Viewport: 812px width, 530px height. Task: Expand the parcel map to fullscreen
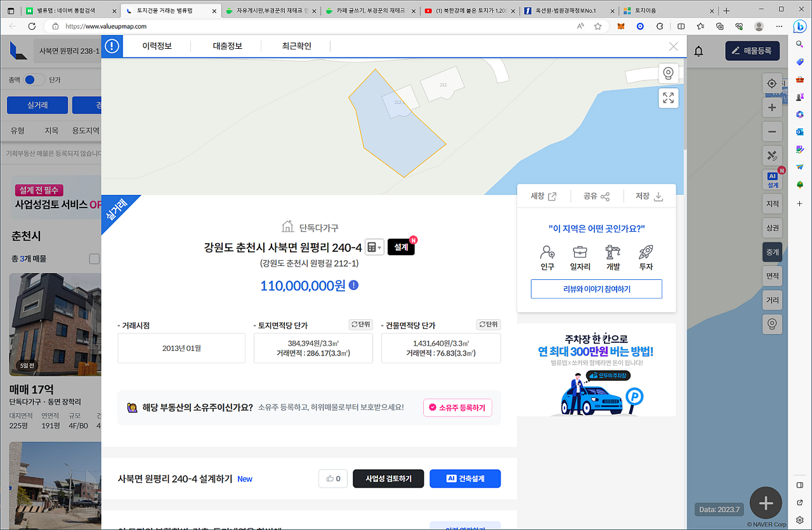click(668, 98)
